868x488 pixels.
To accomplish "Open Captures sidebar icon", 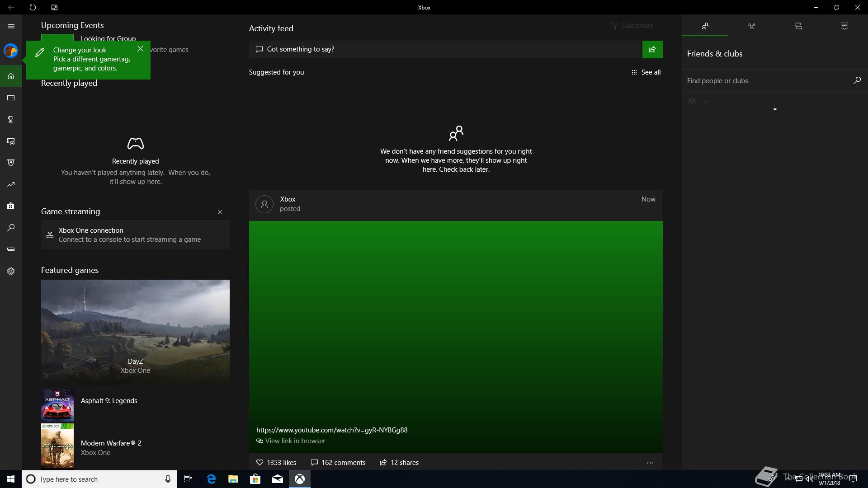I will click(11, 141).
